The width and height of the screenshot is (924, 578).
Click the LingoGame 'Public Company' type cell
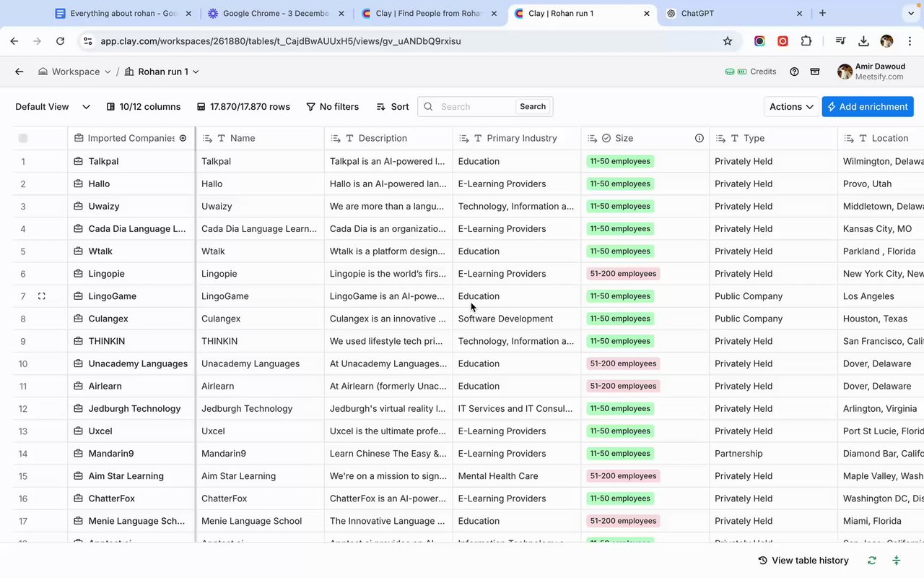(x=773, y=296)
